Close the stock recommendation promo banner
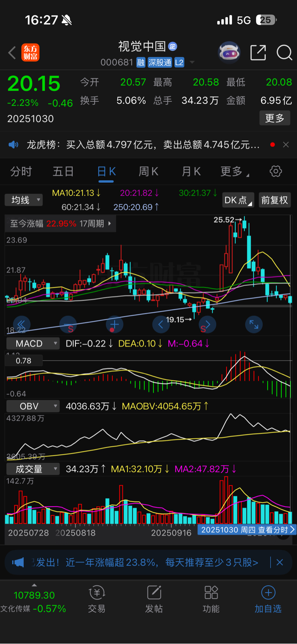This screenshot has width=297, height=644. [x=280, y=562]
